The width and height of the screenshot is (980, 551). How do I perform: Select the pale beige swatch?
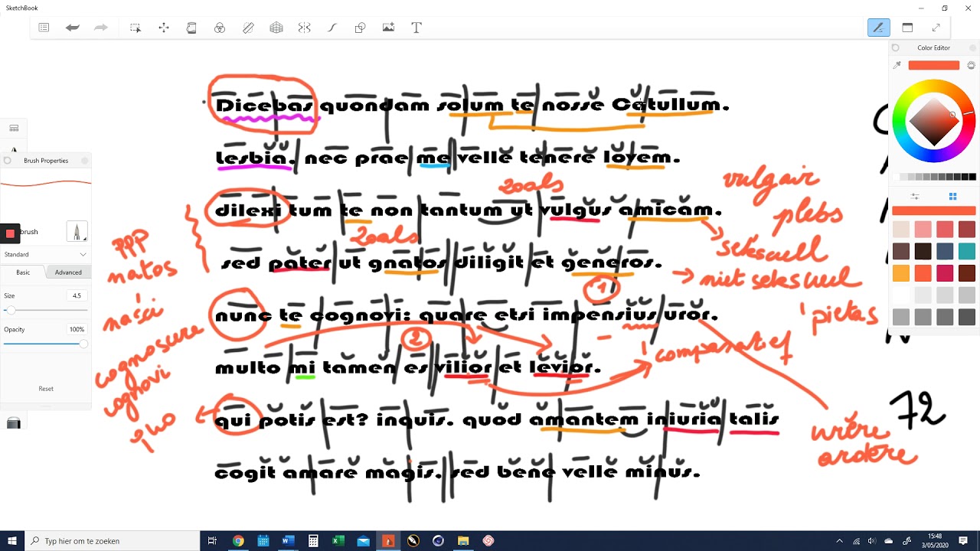tap(900, 229)
